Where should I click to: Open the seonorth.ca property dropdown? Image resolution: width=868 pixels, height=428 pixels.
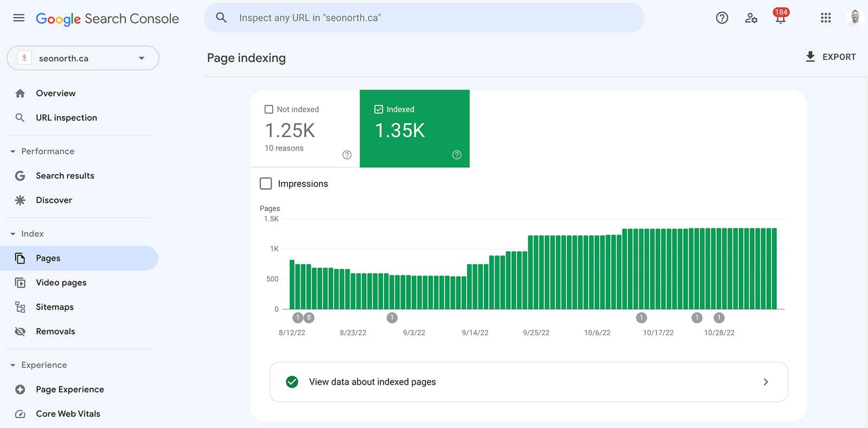[x=83, y=58]
